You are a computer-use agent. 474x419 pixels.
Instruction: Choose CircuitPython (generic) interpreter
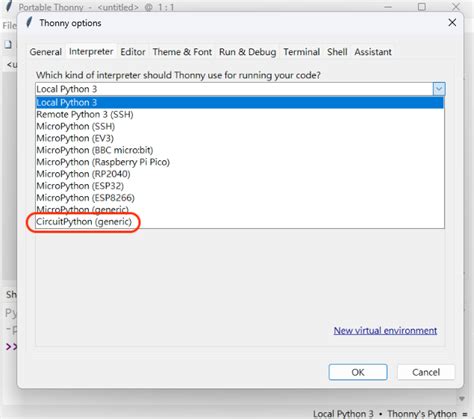pyautogui.click(x=240, y=222)
